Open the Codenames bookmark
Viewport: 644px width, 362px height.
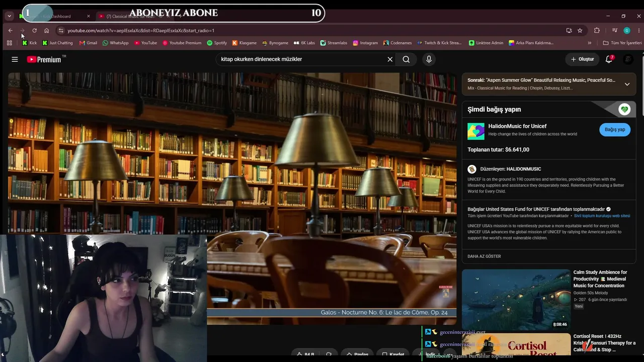pos(397,43)
